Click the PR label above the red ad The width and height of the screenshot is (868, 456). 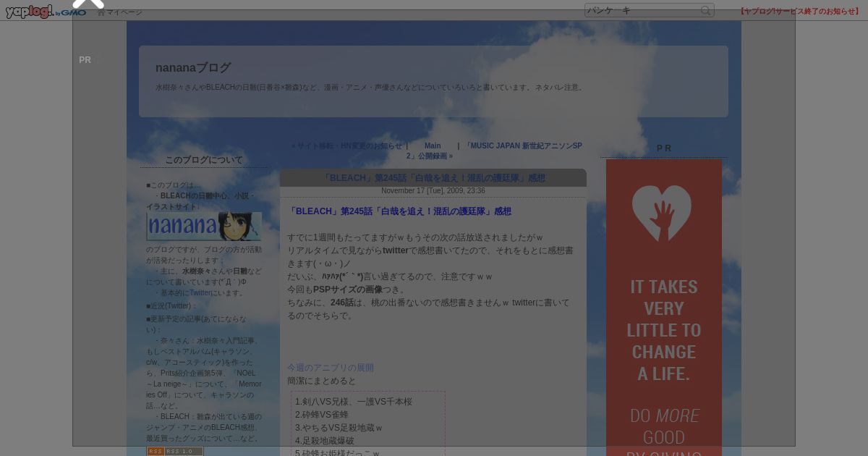pos(664,148)
